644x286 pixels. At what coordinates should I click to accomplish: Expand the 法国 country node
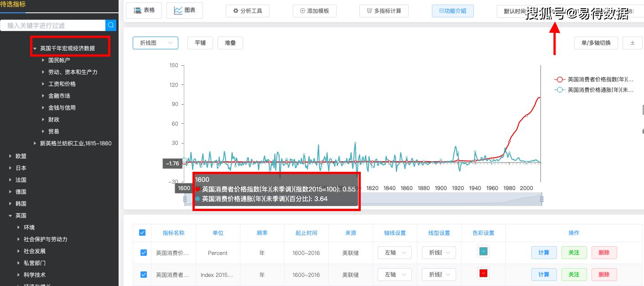(10, 180)
